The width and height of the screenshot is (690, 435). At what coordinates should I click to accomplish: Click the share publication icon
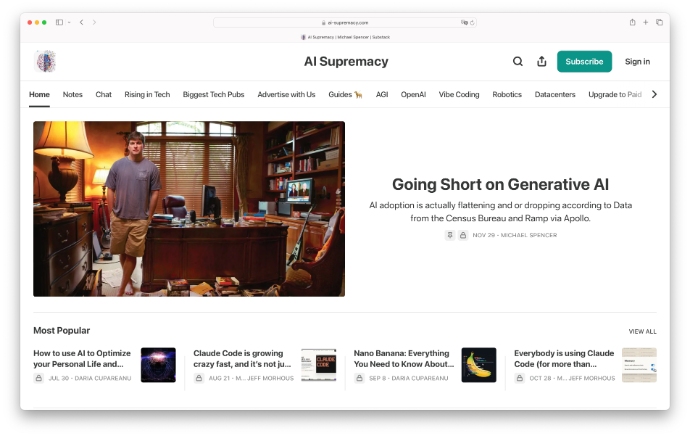tap(541, 61)
